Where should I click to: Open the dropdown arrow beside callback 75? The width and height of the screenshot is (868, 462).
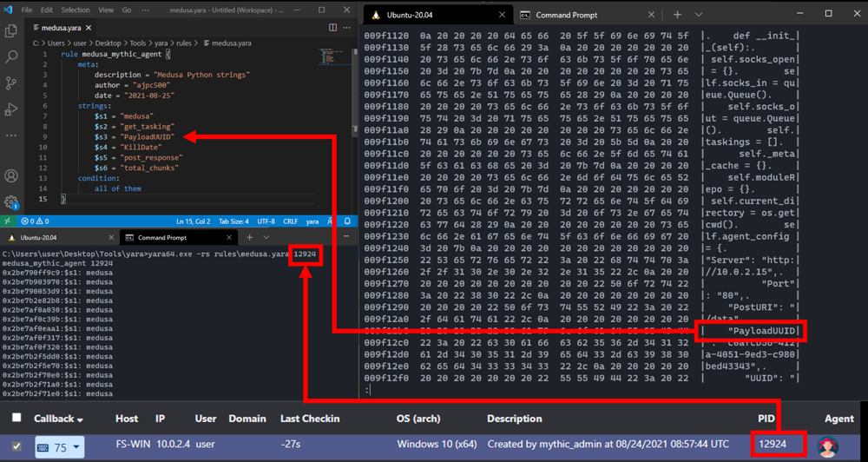[76, 447]
